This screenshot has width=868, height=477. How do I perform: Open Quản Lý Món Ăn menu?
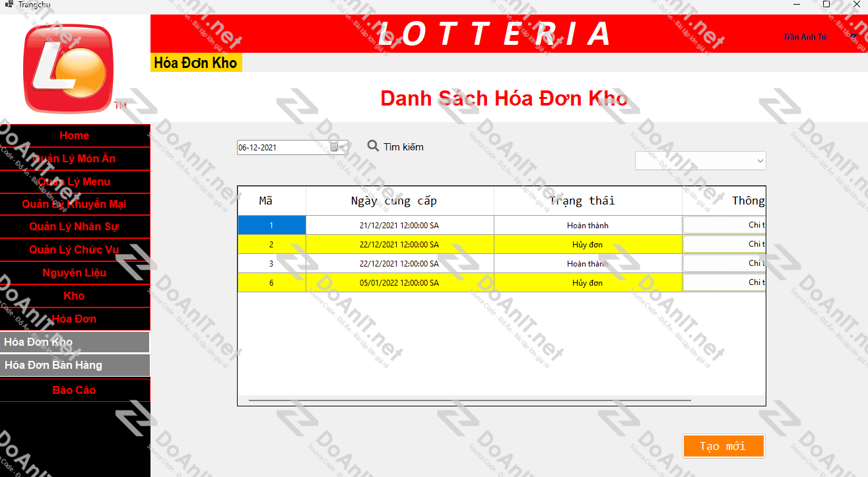(75, 158)
